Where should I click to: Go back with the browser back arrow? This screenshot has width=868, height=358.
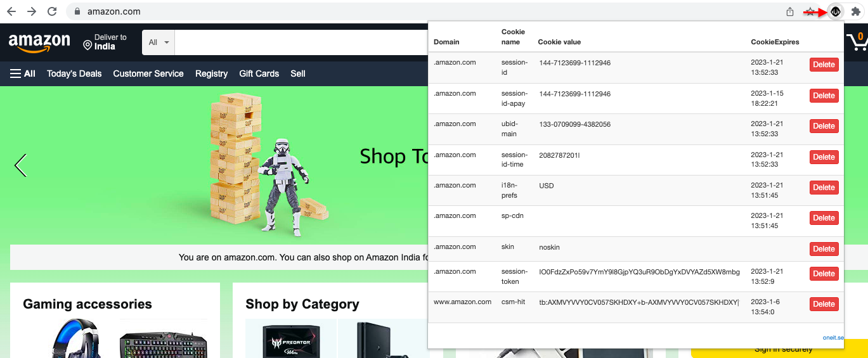click(x=11, y=11)
